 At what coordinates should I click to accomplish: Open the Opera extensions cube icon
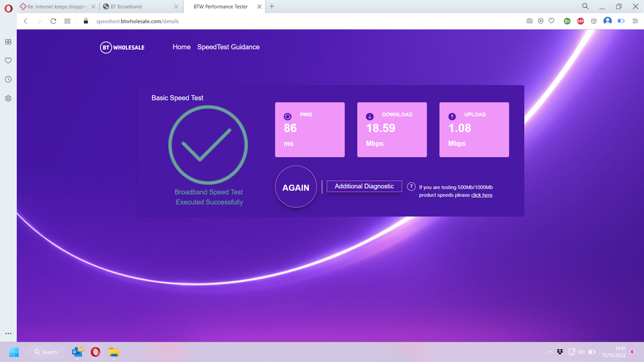(x=594, y=21)
